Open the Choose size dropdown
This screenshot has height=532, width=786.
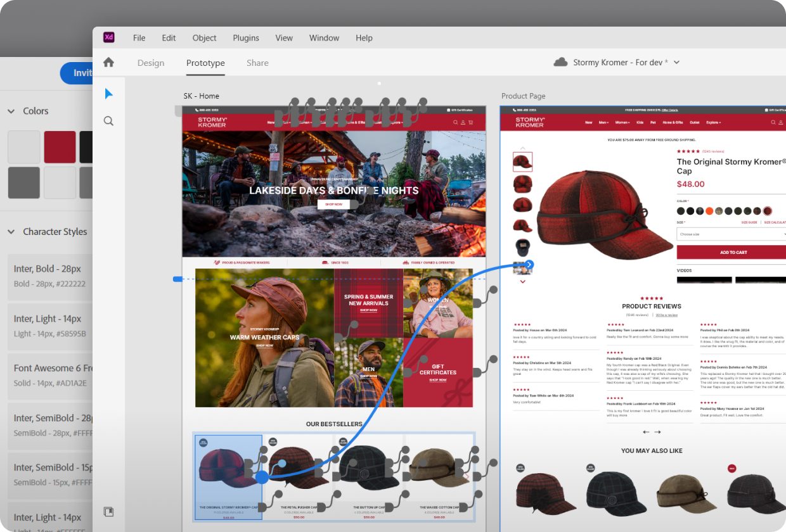click(731, 234)
